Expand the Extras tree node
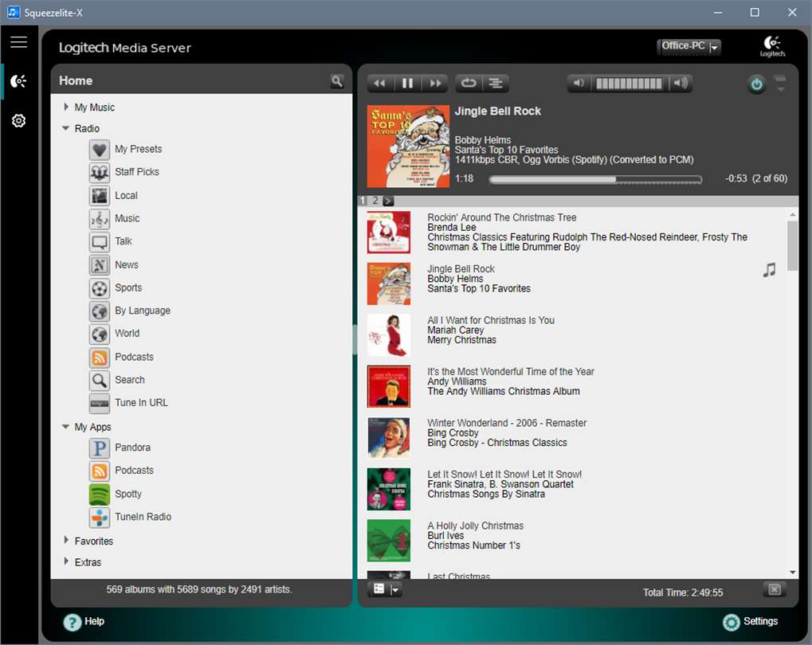This screenshot has width=812, height=645. pyautogui.click(x=66, y=561)
